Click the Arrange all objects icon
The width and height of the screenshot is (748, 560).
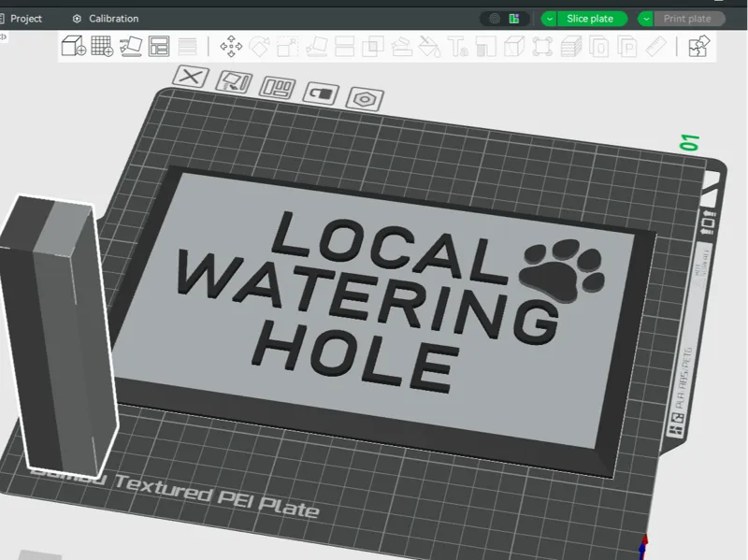[x=159, y=46]
